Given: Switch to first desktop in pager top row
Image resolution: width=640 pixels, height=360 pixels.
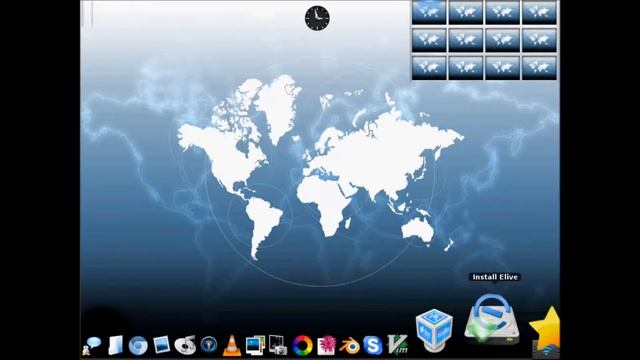Looking at the screenshot, I should (x=429, y=12).
